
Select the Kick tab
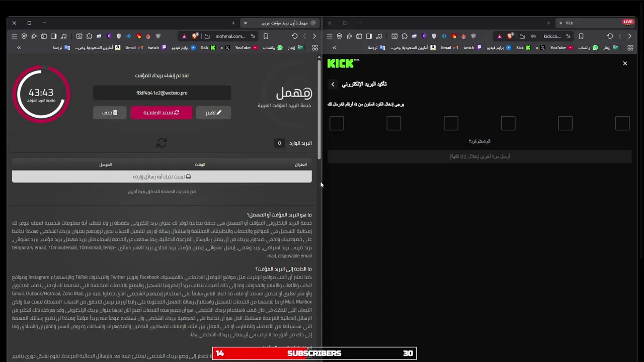pos(596,23)
